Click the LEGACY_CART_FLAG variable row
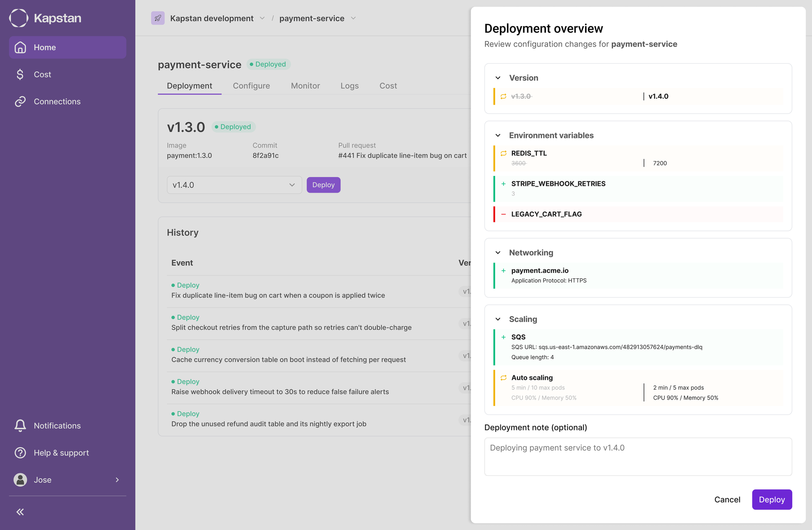This screenshot has width=812, height=530. point(638,214)
